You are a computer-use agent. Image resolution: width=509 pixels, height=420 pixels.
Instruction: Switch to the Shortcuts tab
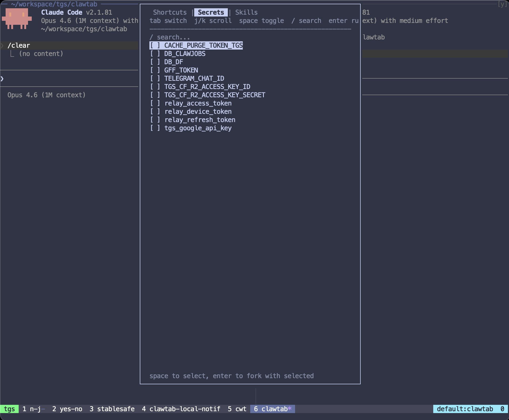point(170,13)
